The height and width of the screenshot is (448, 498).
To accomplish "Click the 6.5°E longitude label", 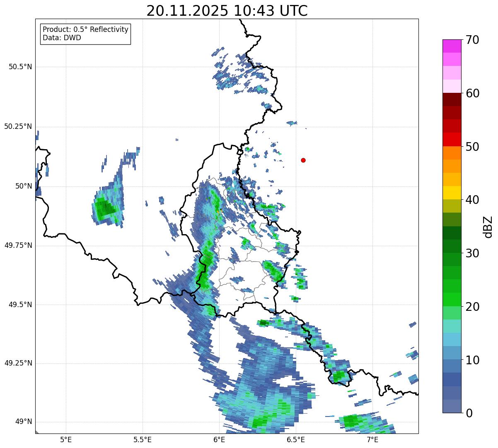I will 296,440.
